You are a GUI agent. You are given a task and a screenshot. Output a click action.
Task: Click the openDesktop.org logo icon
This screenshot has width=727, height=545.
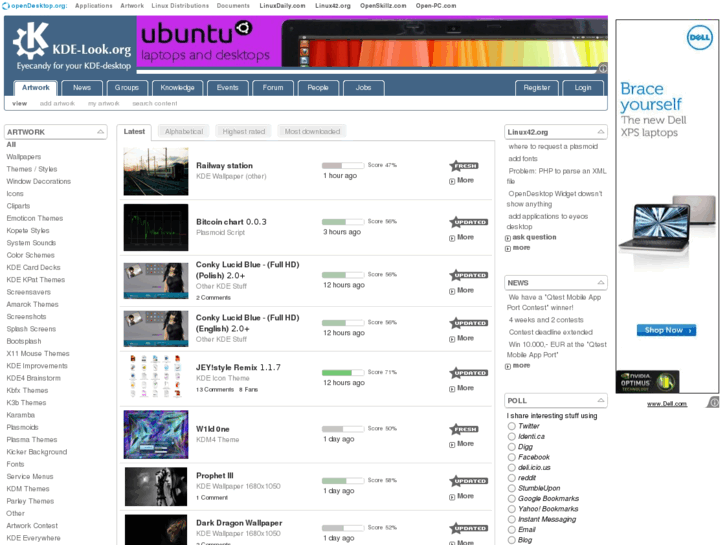click(6, 6)
